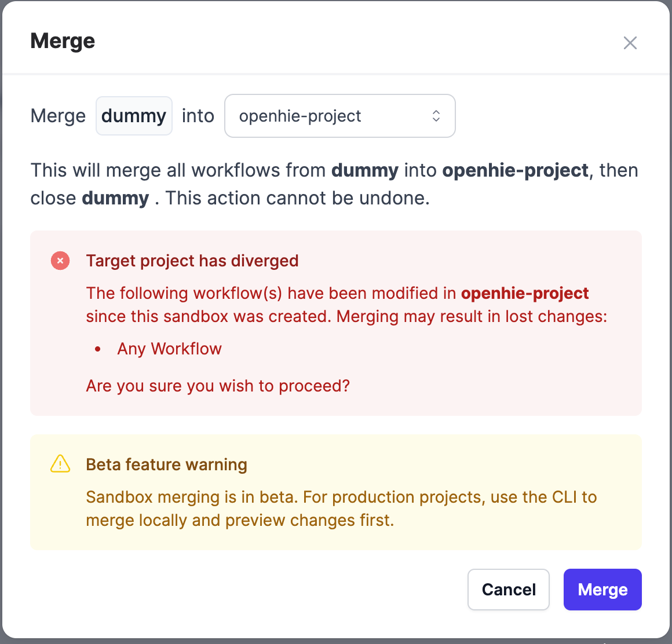Image resolution: width=672 pixels, height=644 pixels.
Task: Click the Cancel button
Action: pyautogui.click(x=508, y=590)
